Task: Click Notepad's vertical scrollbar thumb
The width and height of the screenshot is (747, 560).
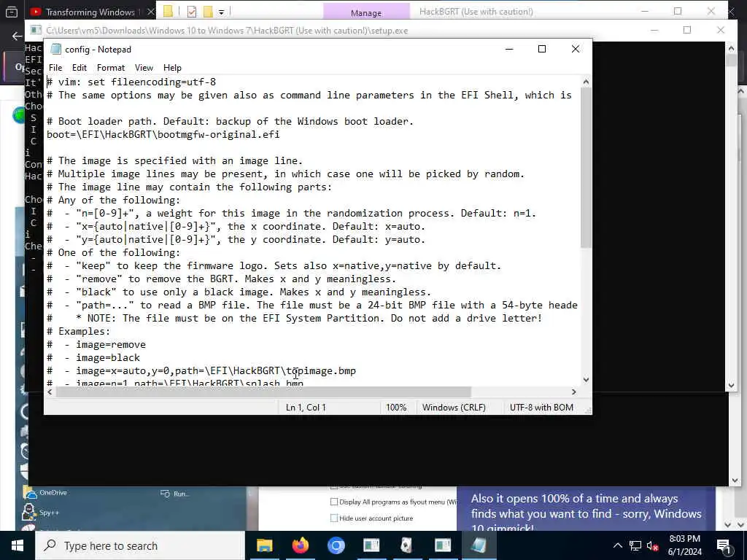Action: (586, 167)
